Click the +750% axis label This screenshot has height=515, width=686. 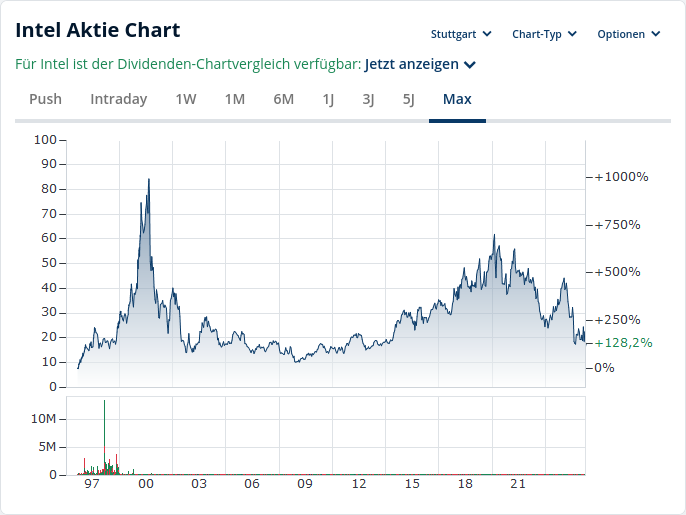point(617,225)
